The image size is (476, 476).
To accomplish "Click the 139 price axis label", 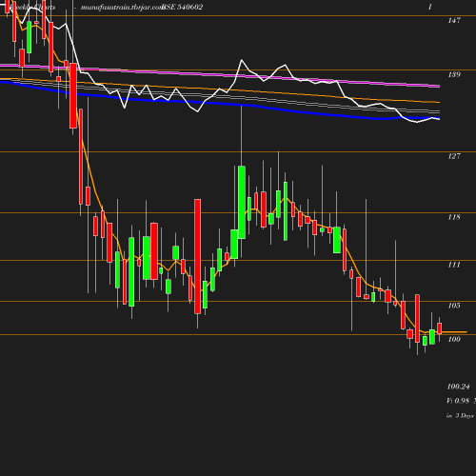I will pyautogui.click(x=454, y=74).
